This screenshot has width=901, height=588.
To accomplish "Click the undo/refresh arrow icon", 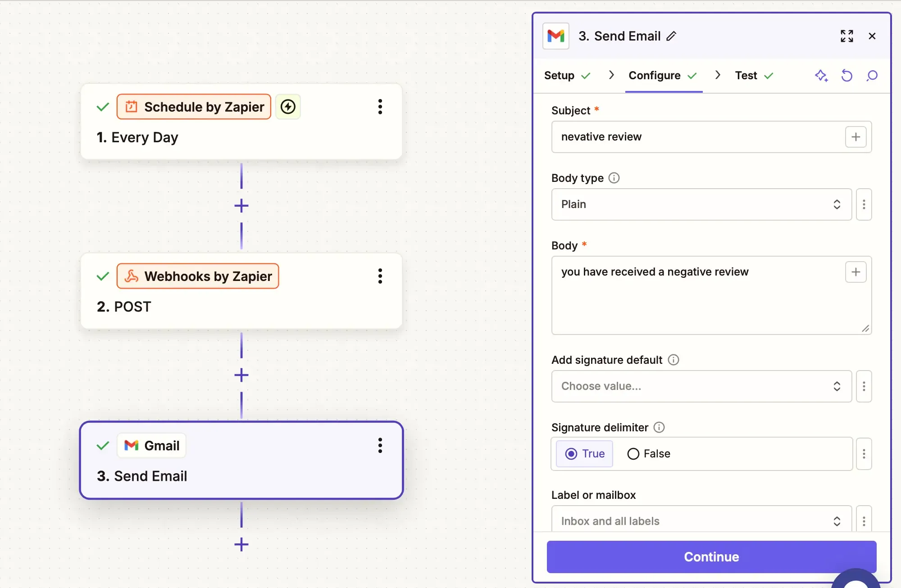I will click(847, 76).
